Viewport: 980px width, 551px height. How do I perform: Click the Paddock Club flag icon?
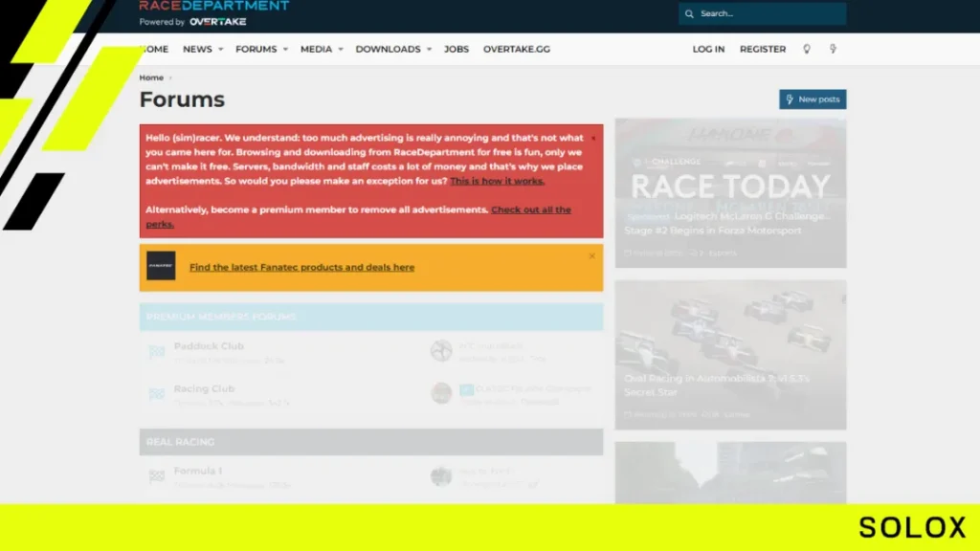[156, 352]
